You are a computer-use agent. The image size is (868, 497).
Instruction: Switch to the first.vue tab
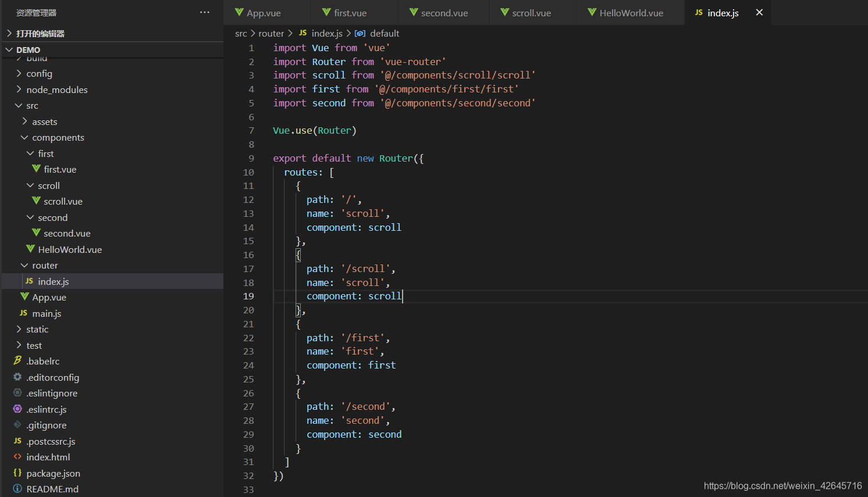354,12
